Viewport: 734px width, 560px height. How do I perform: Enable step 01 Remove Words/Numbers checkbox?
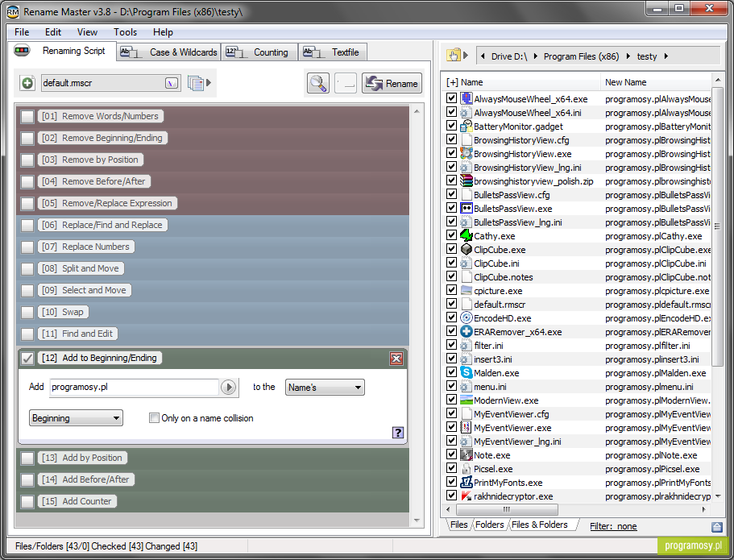click(x=27, y=117)
